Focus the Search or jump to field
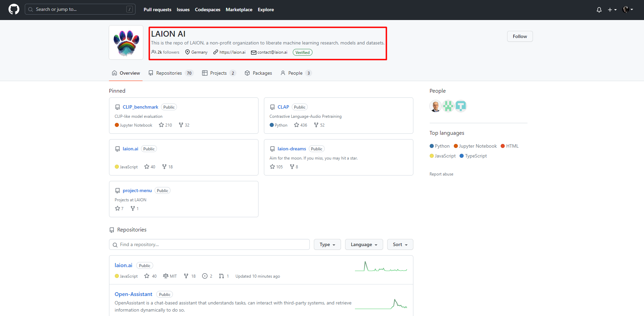644x316 pixels. [80, 9]
